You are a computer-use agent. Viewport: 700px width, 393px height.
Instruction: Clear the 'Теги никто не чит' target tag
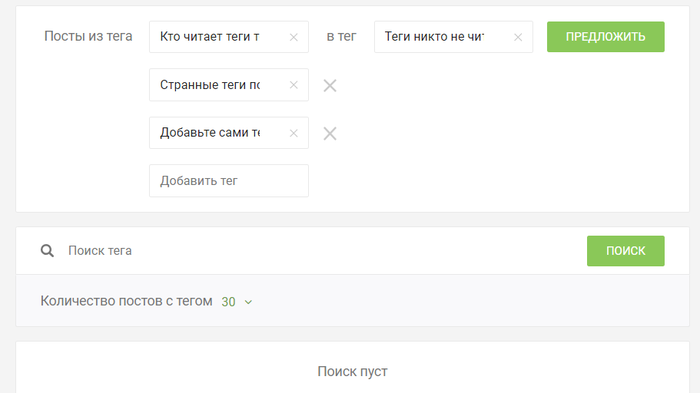[x=518, y=37]
